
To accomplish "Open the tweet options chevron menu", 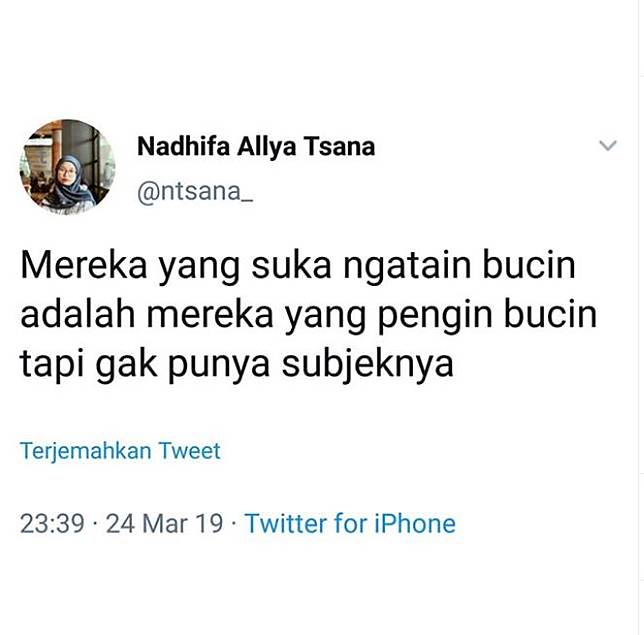I will coord(608,145).
